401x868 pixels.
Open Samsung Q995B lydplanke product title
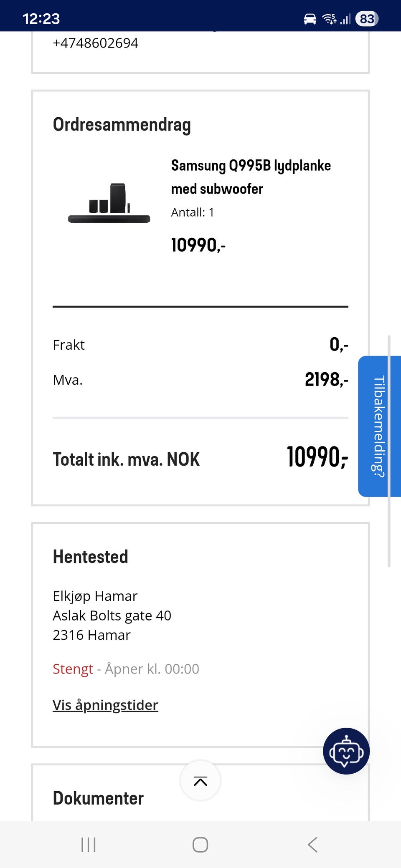(x=251, y=177)
